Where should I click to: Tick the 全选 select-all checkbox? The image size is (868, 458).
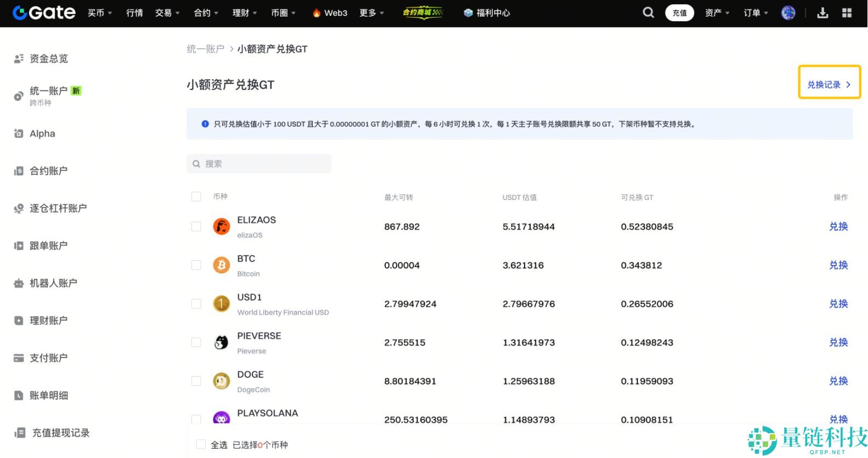click(x=201, y=444)
